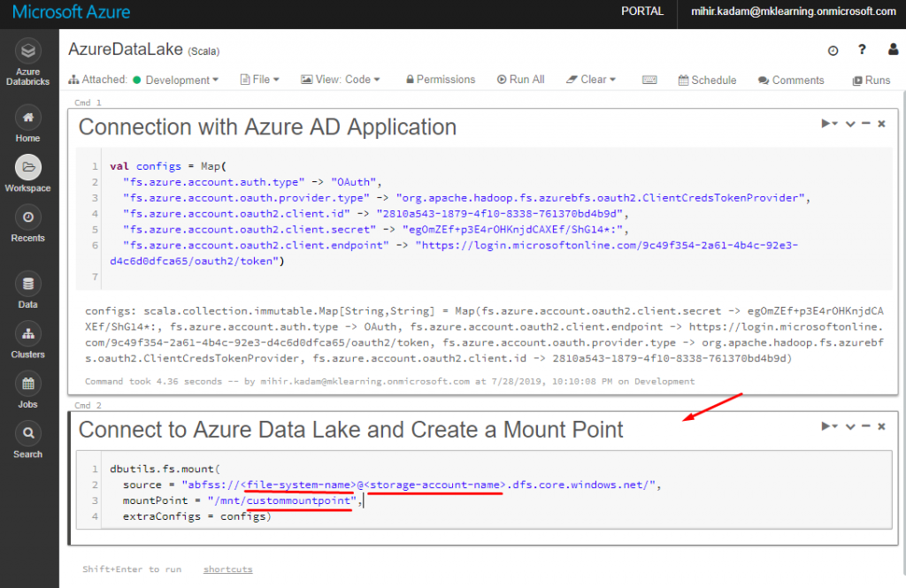Minimize Cmd 1 cell
The width and height of the screenshot is (906, 588).
tap(865, 123)
